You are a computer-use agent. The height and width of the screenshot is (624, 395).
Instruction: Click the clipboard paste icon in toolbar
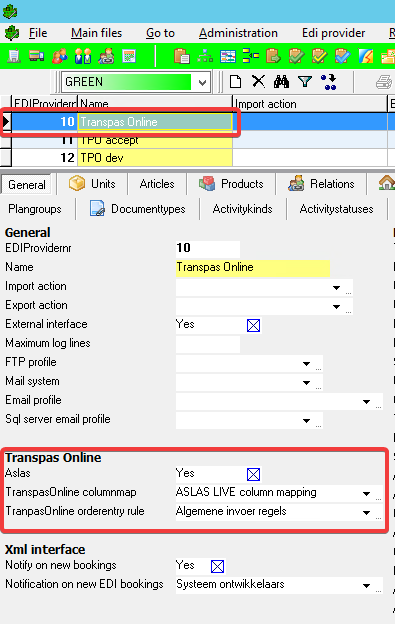click(x=182, y=56)
